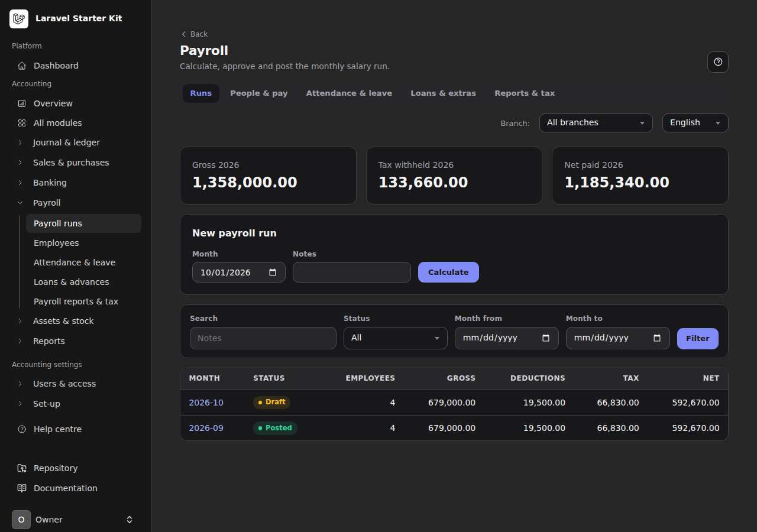
Task: Click the Overview chart icon
Action: (22, 103)
